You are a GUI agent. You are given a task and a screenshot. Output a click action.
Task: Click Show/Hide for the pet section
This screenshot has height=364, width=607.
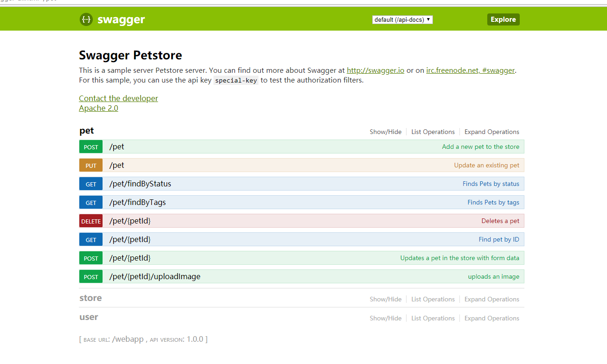[386, 132]
